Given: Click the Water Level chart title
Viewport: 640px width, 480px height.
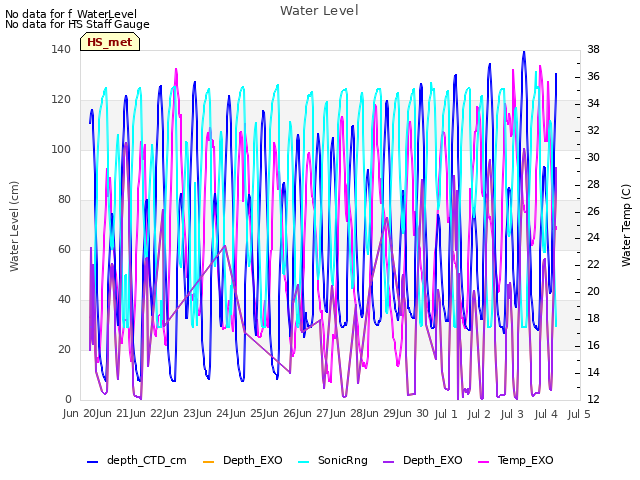Looking at the screenshot, I should (319, 10).
